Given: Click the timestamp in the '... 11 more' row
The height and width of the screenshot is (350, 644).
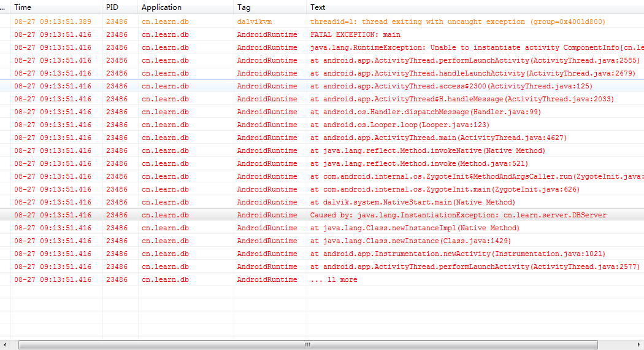Looking at the screenshot, I should coord(53,279).
